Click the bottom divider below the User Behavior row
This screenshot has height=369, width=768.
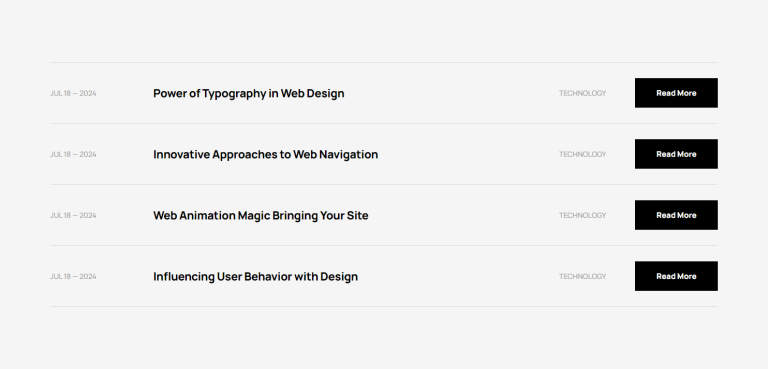pyautogui.click(x=384, y=307)
